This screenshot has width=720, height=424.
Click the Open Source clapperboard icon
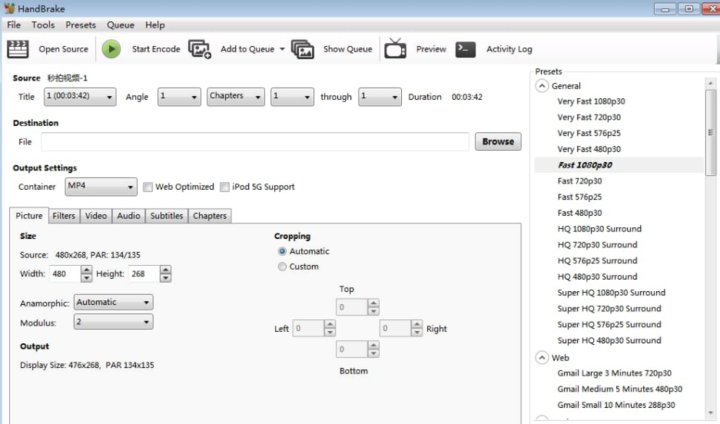point(17,49)
